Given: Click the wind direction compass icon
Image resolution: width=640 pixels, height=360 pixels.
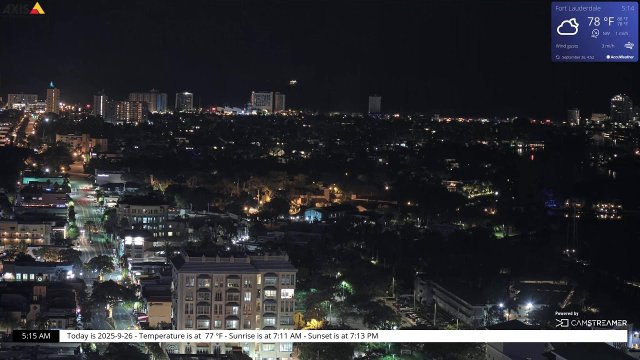Looking at the screenshot, I should (x=595, y=33).
